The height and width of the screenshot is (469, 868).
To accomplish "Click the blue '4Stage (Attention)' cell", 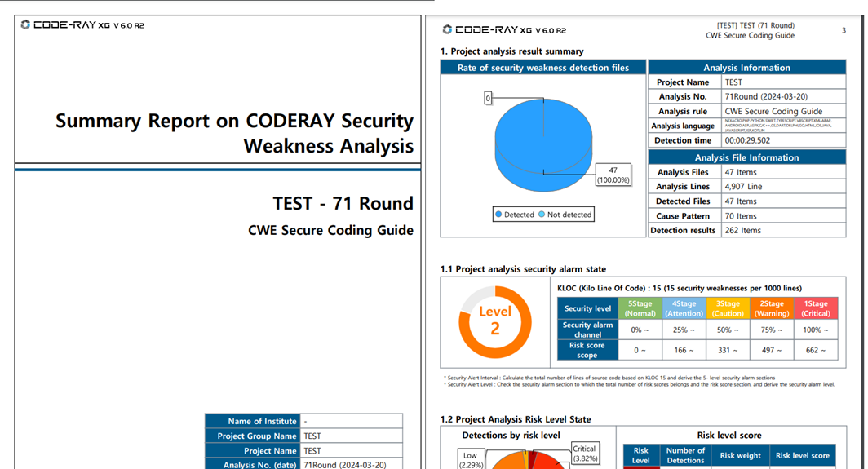I will pos(684,308).
